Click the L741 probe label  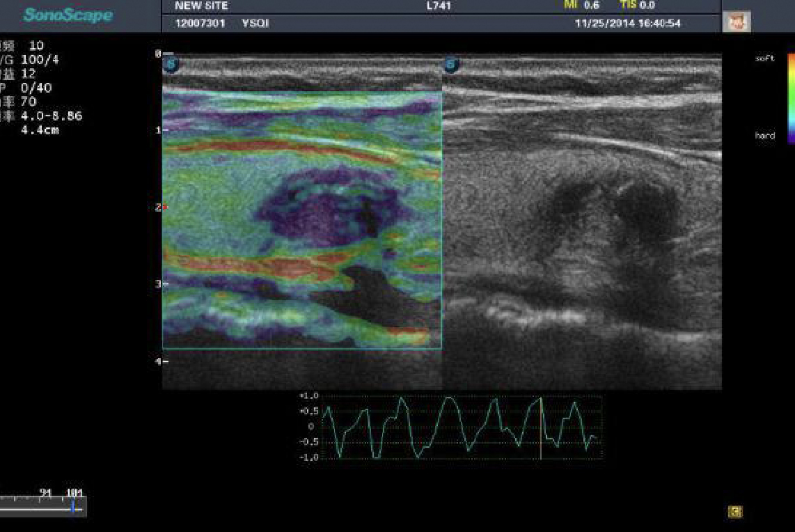(439, 6)
